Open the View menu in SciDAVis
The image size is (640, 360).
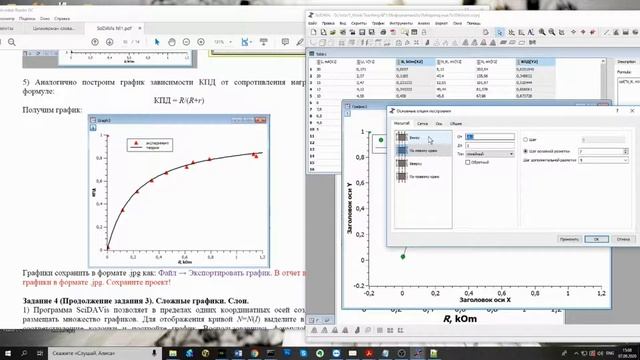pos(343,23)
